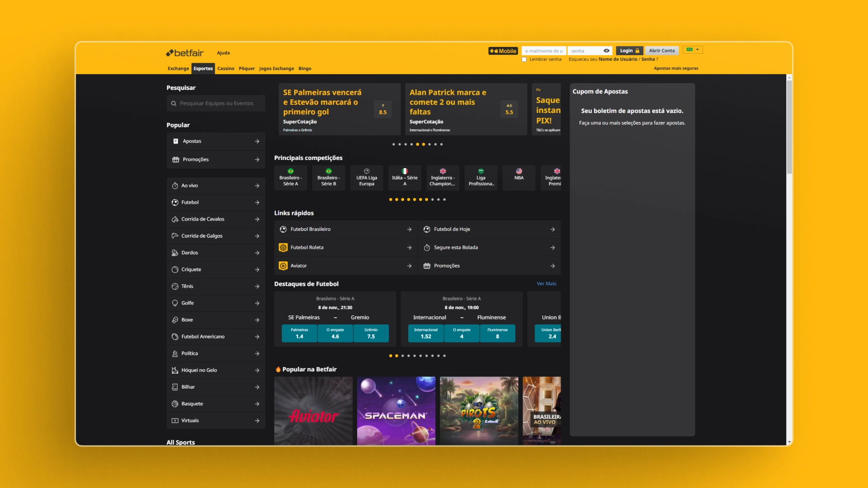Click the Futebol de Hoje ball icon

coord(427,230)
